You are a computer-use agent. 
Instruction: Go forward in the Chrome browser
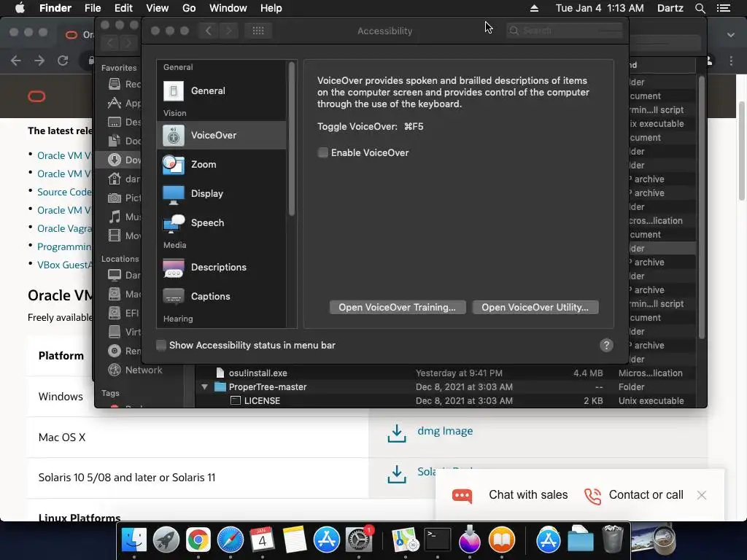point(39,61)
